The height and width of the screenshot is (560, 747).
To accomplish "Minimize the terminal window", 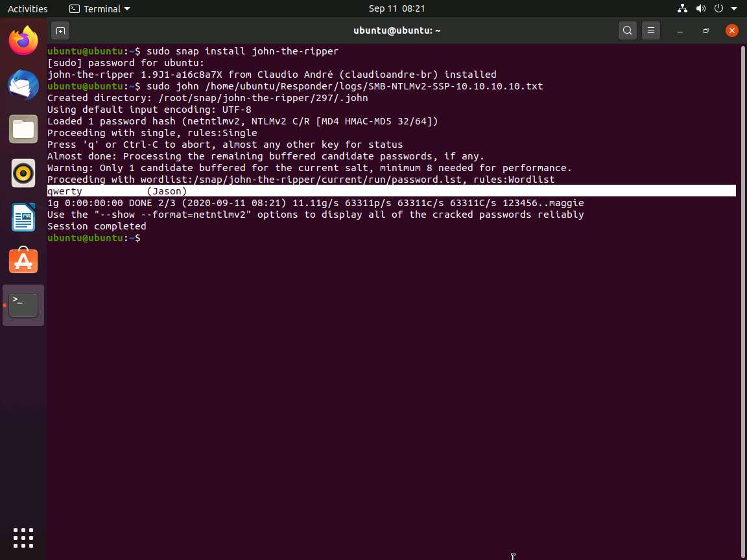I will pos(680,31).
